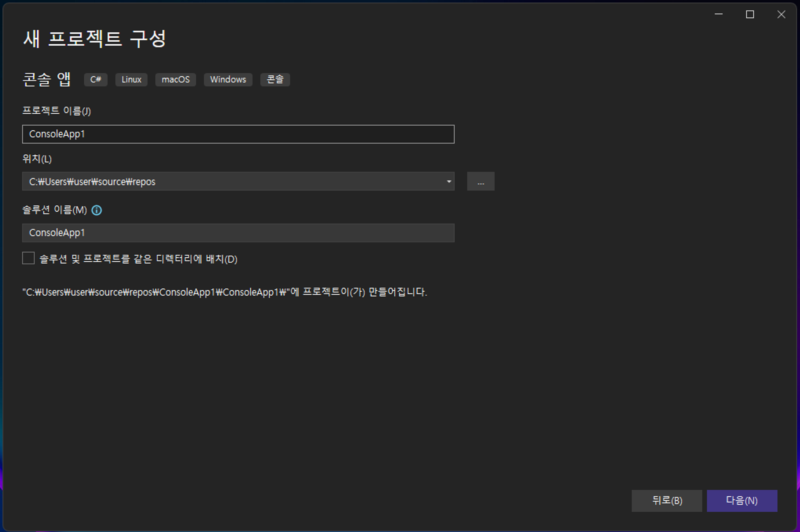Click the browse location ellipsis button
This screenshot has width=800, height=532.
(x=480, y=182)
